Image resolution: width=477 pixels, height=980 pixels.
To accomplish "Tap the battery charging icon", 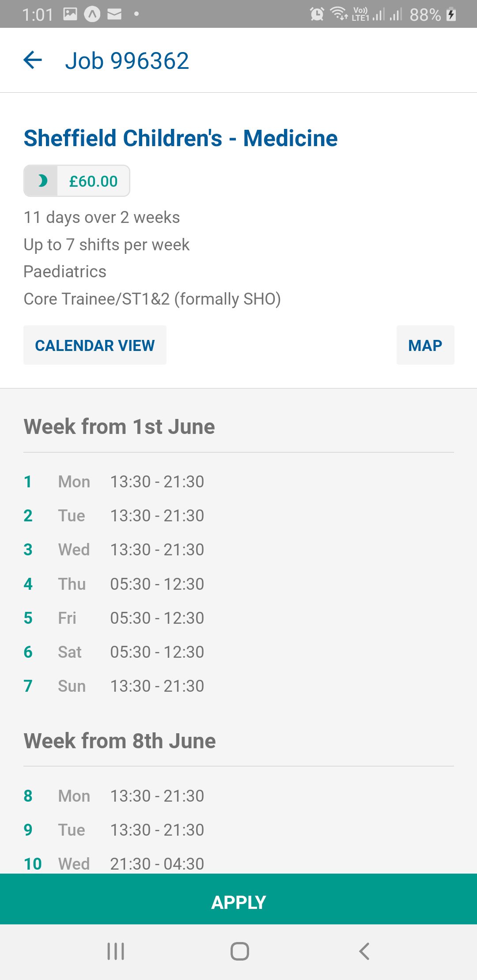I will pyautogui.click(x=451, y=14).
